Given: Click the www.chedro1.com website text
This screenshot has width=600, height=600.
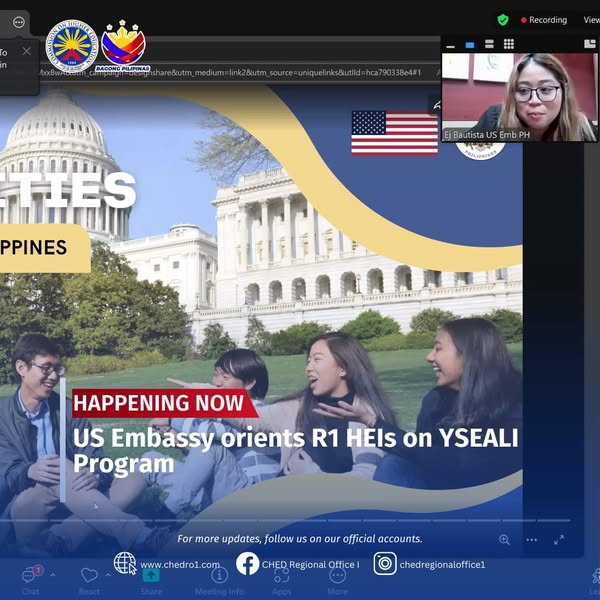Looking at the screenshot, I should [x=180, y=565].
